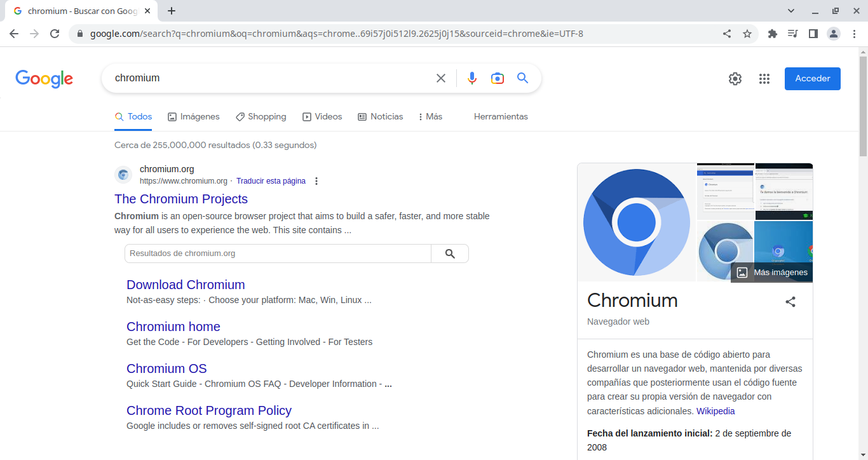This screenshot has width=868, height=460.
Task: Search by image with camera icon
Action: 498,78
